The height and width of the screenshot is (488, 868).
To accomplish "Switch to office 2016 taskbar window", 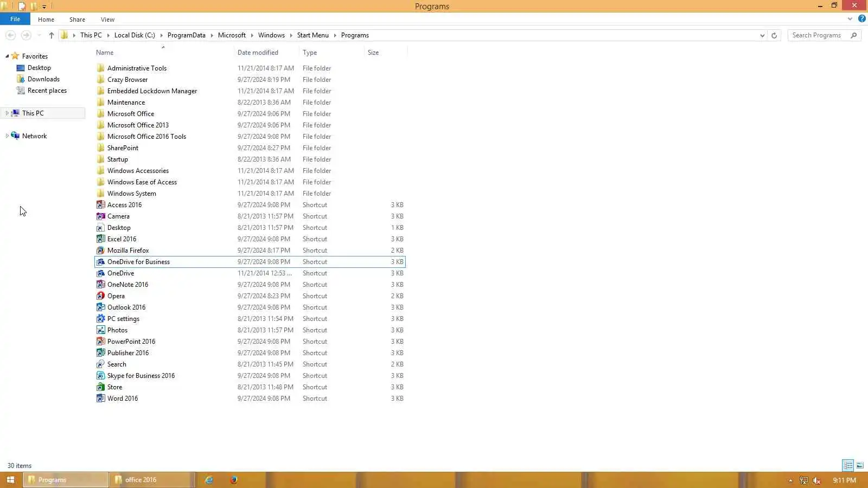I will [x=152, y=480].
